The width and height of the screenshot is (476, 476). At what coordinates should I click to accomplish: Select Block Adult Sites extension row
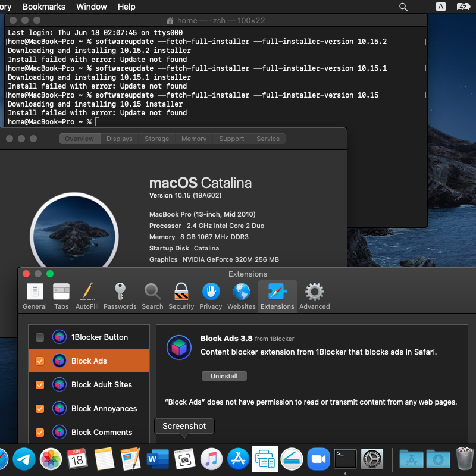(89, 385)
